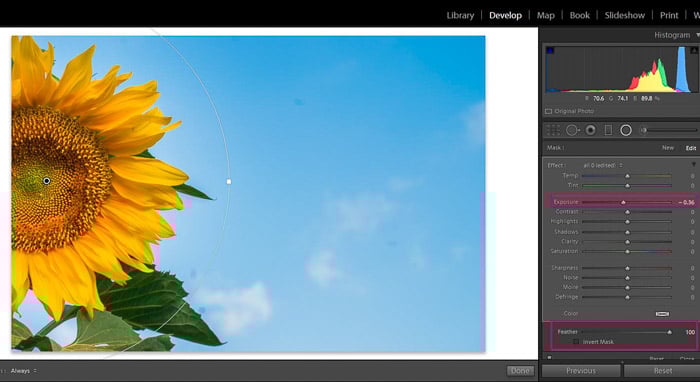700x382 pixels.
Task: Click the Temp slider handle
Action: [x=627, y=176]
